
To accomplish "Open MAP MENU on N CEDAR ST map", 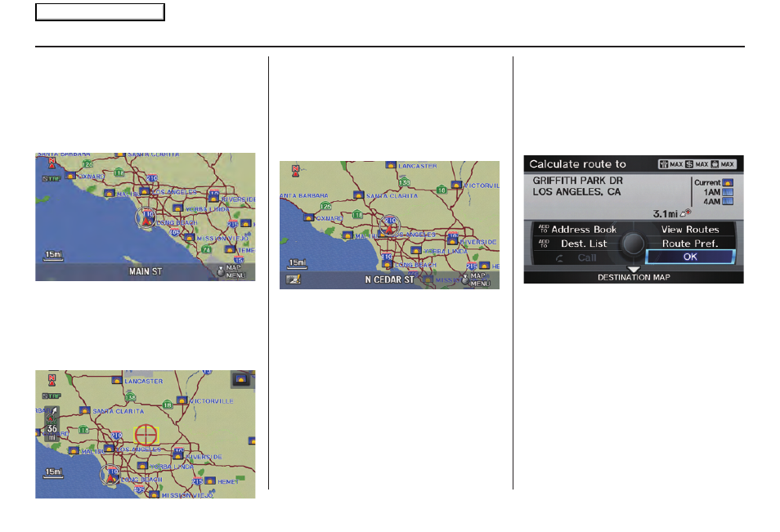I will pyautogui.click(x=477, y=279).
